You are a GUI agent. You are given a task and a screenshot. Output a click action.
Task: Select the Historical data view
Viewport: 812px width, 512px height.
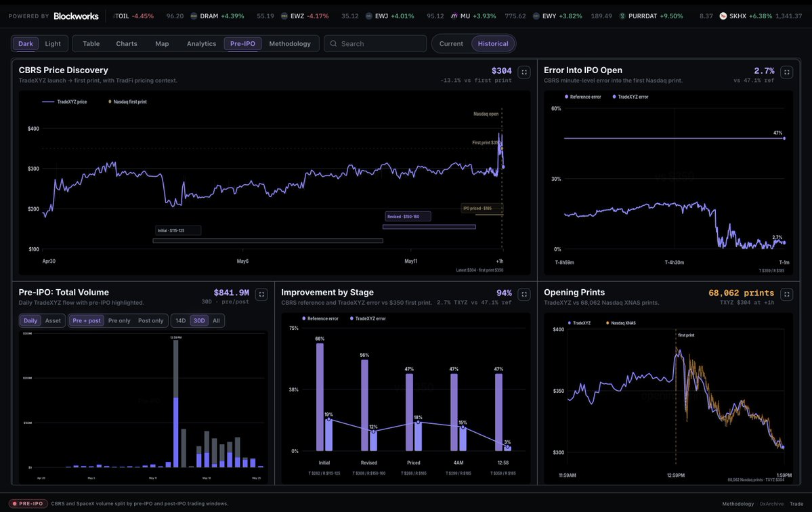(493, 43)
